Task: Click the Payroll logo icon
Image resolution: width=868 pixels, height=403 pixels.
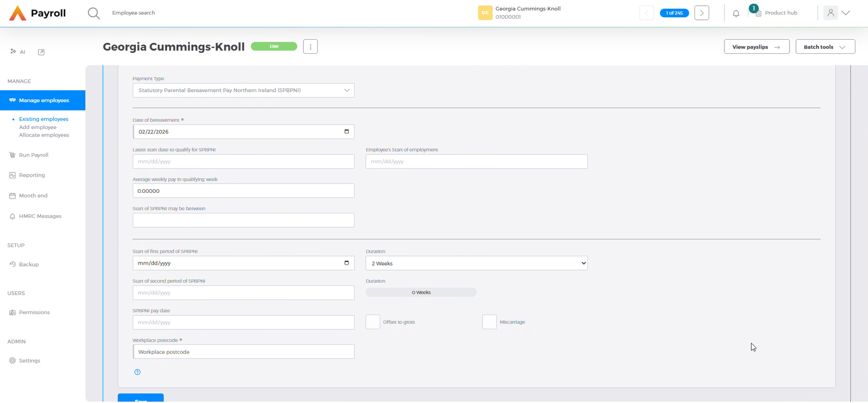Action: [18, 13]
